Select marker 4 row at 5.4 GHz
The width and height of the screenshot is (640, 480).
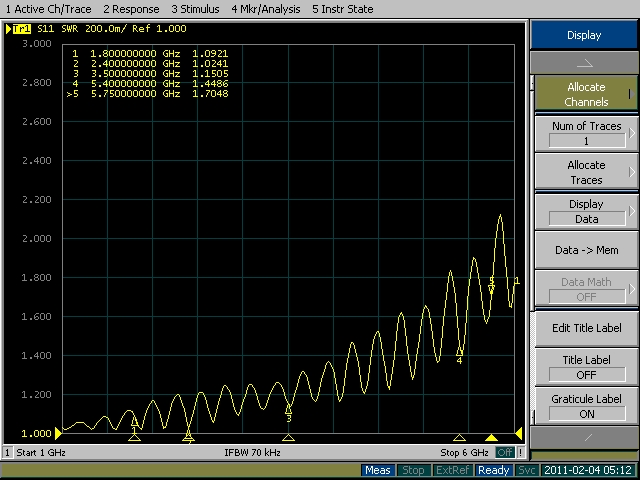[x=149, y=84]
